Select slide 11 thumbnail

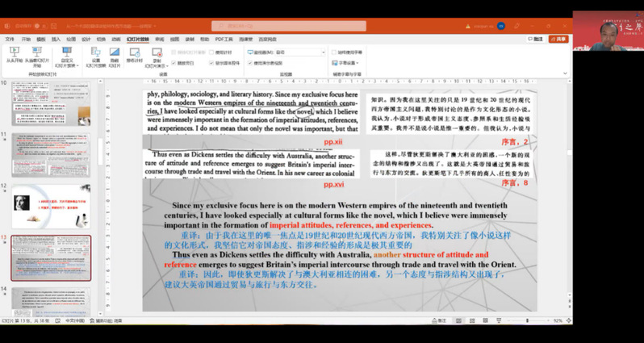pyautogui.click(x=51, y=155)
